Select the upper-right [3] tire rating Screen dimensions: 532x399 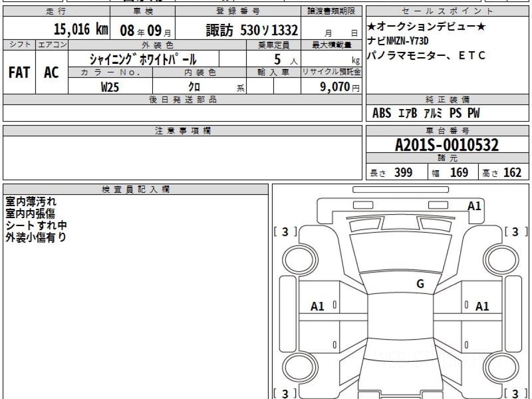[515, 232]
